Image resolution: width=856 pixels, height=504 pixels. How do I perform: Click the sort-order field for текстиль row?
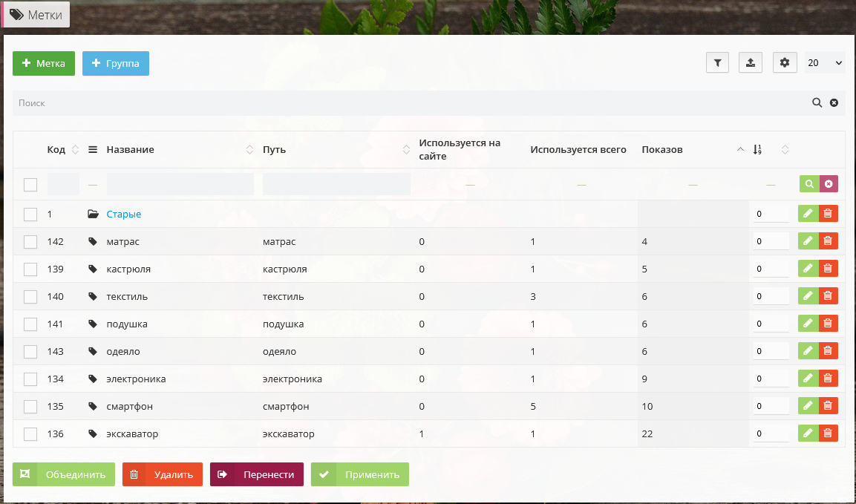[x=770, y=297]
